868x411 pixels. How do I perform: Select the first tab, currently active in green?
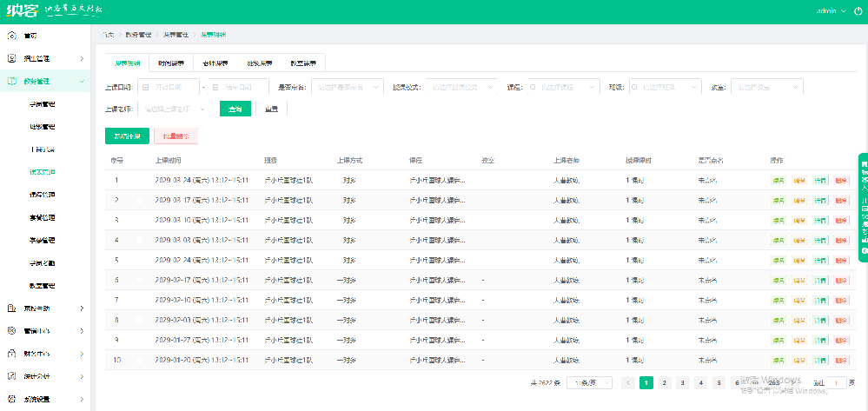pos(127,63)
